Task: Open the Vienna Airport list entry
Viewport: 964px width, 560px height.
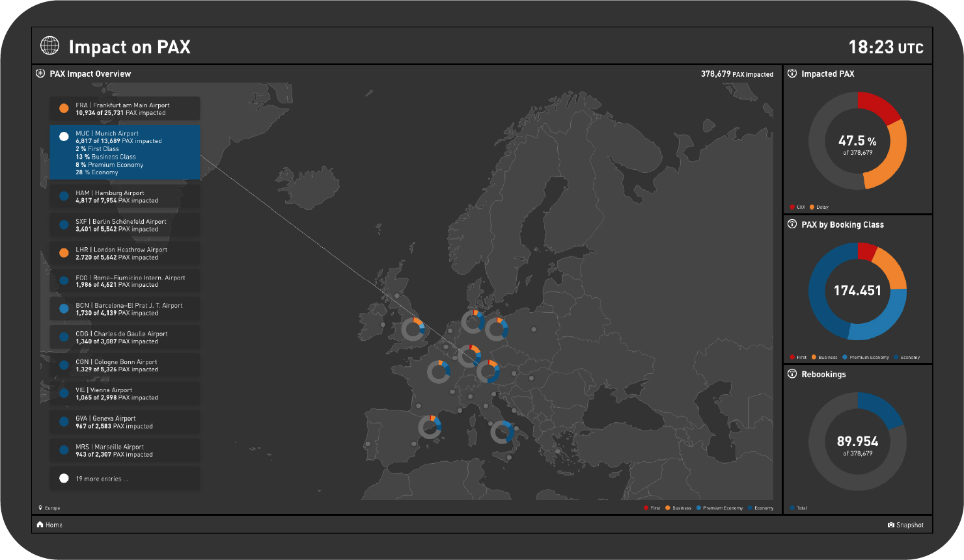Action: pyautogui.click(x=125, y=393)
